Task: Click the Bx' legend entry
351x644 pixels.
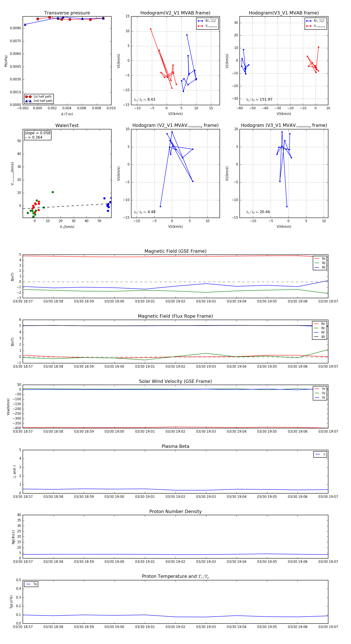Action: pos(320,324)
